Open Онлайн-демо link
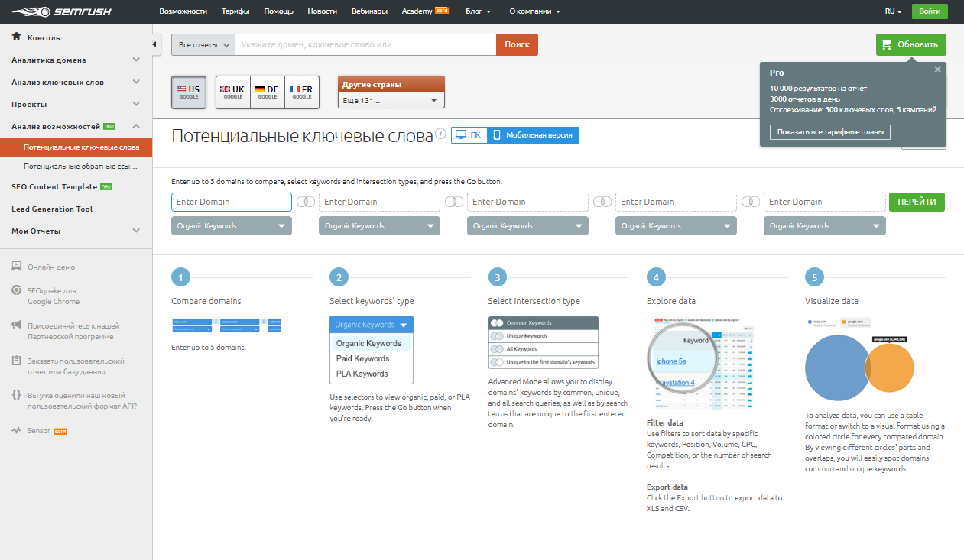Image resolution: width=964 pixels, height=560 pixels. tap(51, 267)
